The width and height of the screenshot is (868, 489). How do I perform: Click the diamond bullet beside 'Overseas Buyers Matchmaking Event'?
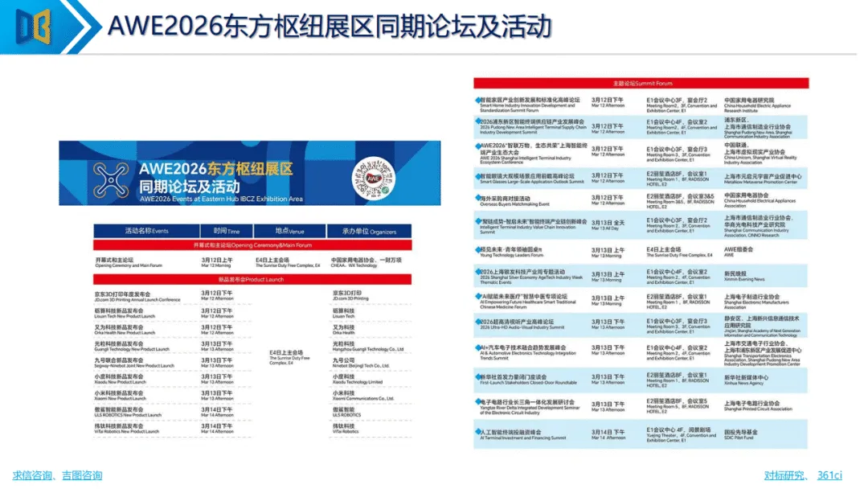(477, 198)
